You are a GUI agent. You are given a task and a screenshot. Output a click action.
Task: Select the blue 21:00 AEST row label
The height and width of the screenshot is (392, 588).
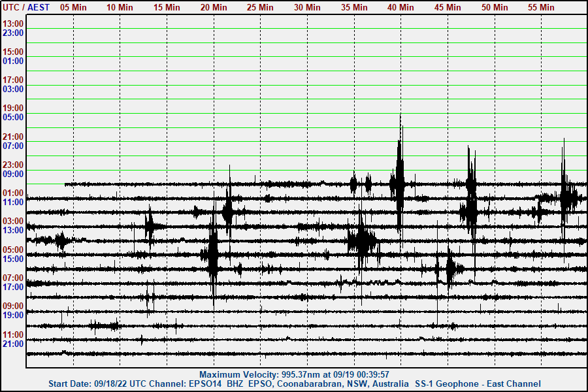tap(13, 344)
